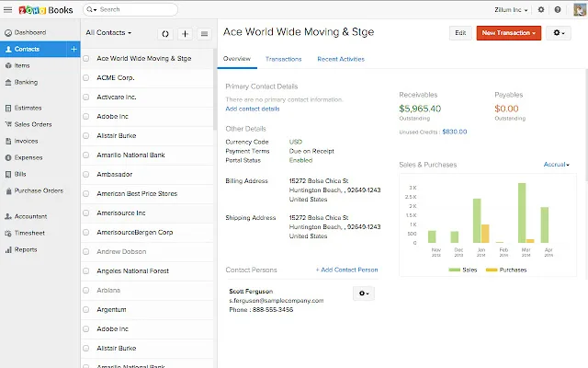588x368 pixels.
Task: Click in the Search input field
Action: (x=130, y=10)
